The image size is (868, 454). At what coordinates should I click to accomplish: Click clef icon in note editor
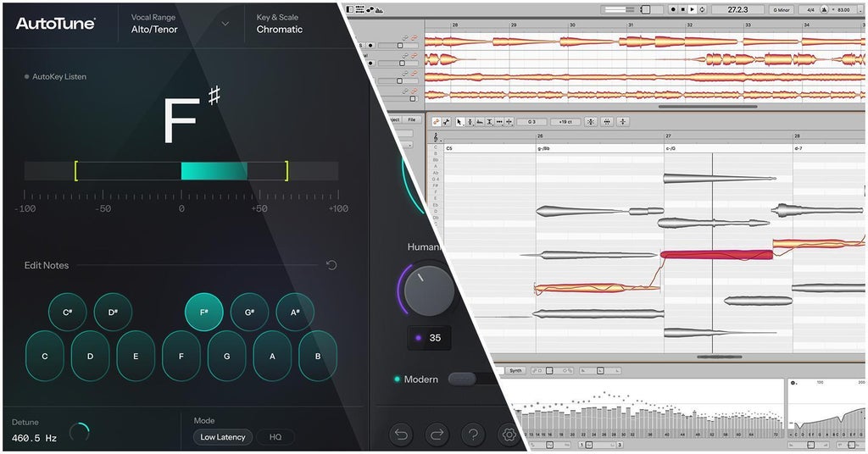(x=436, y=136)
